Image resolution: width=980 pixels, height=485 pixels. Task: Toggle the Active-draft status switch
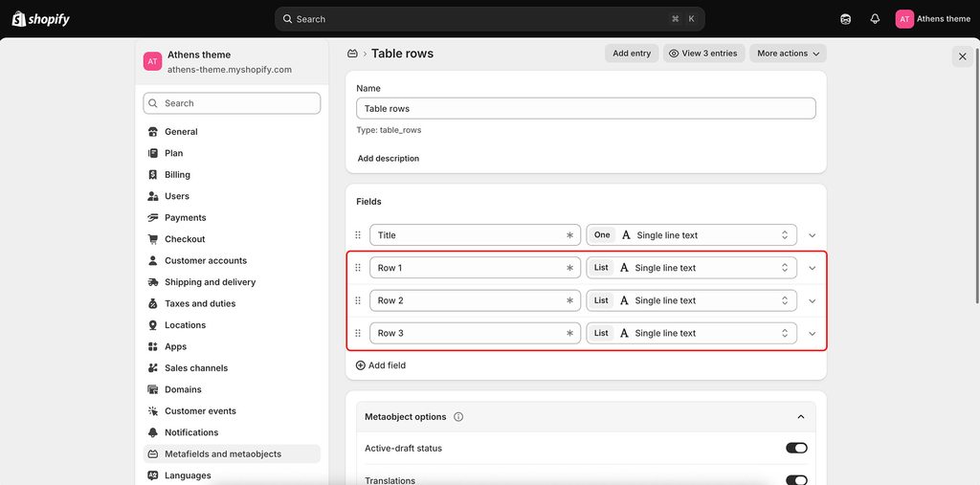[x=796, y=448]
